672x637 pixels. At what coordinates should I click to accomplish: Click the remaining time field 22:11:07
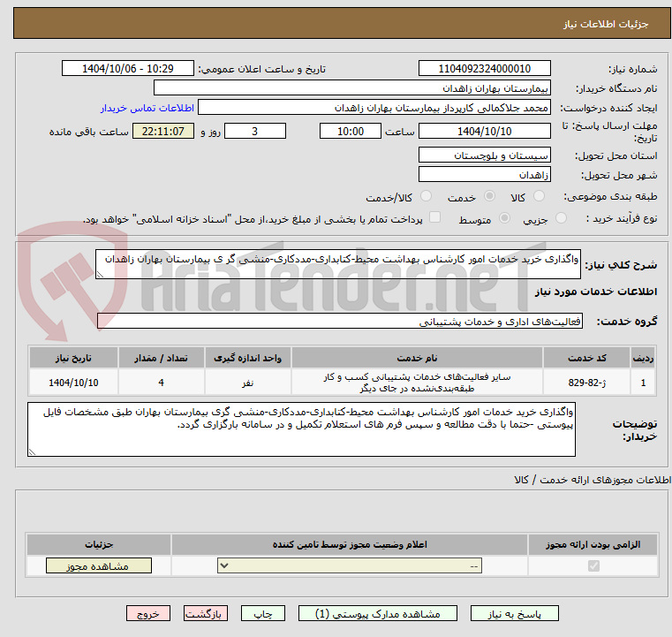click(x=163, y=131)
